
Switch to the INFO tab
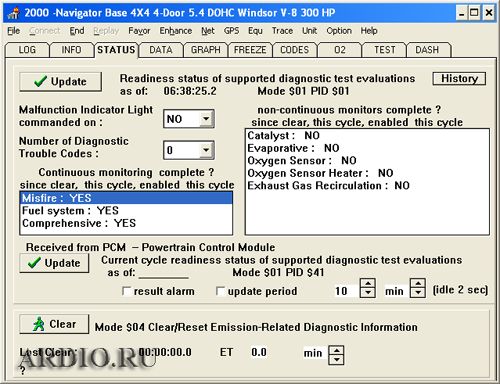coord(71,50)
